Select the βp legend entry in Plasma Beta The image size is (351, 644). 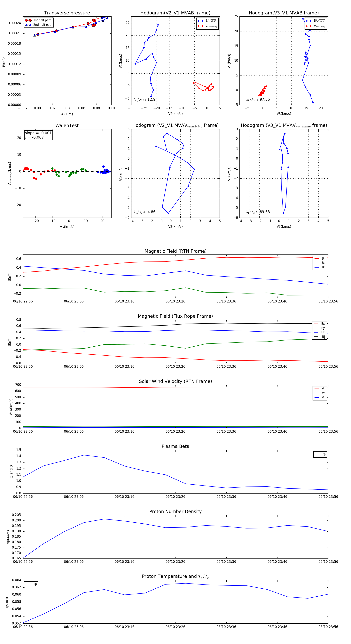click(320, 454)
